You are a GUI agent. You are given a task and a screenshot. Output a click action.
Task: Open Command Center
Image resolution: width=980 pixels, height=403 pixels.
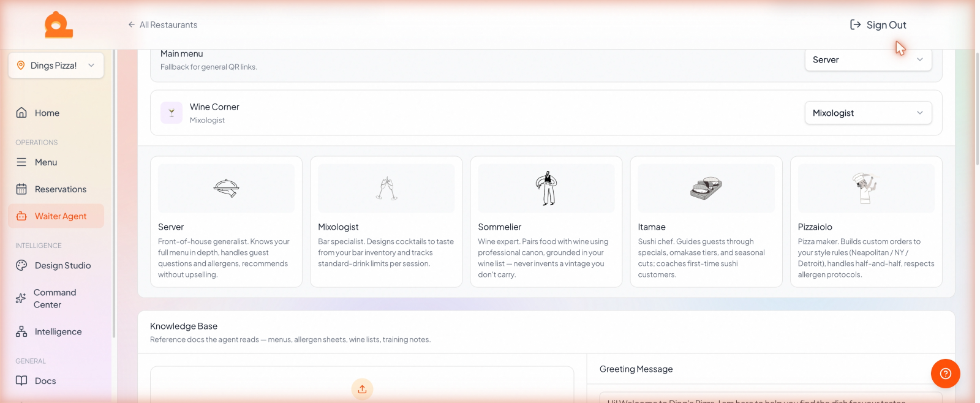56,298
